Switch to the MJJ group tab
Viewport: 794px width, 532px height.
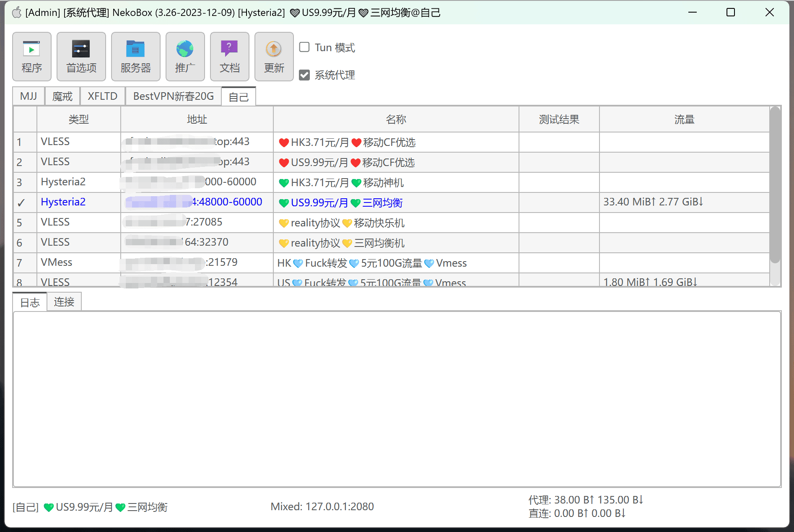pos(29,96)
